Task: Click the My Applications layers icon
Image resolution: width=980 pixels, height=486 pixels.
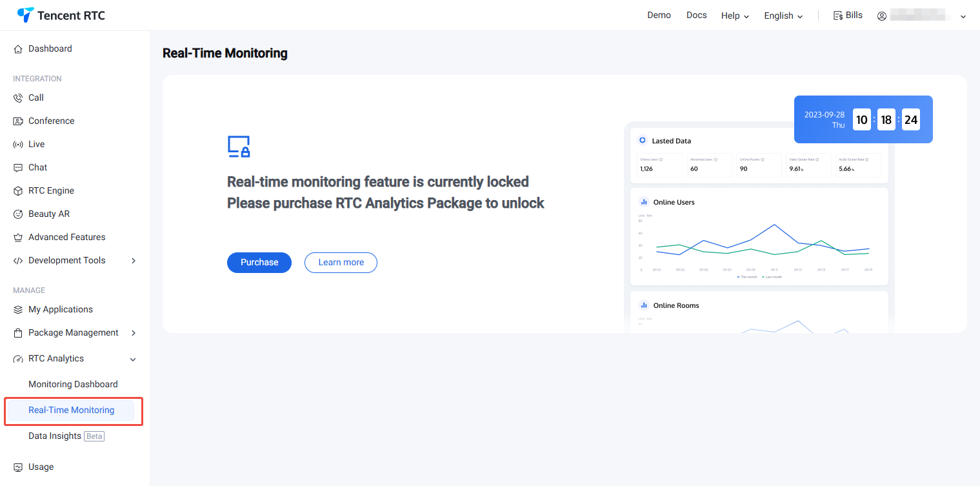Action: pyautogui.click(x=18, y=310)
